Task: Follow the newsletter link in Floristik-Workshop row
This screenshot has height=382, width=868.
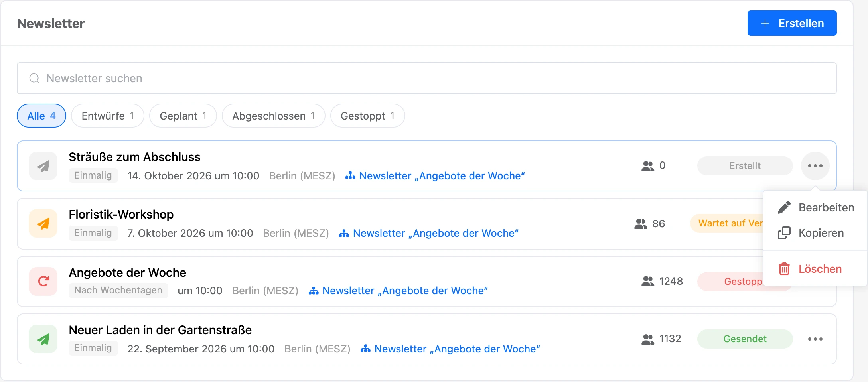Action: pyautogui.click(x=429, y=233)
